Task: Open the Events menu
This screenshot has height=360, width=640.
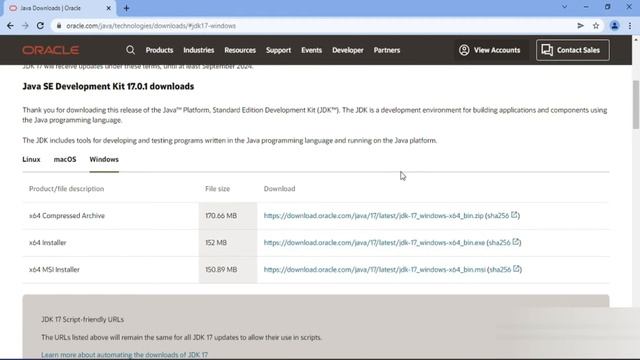Action: (311, 50)
